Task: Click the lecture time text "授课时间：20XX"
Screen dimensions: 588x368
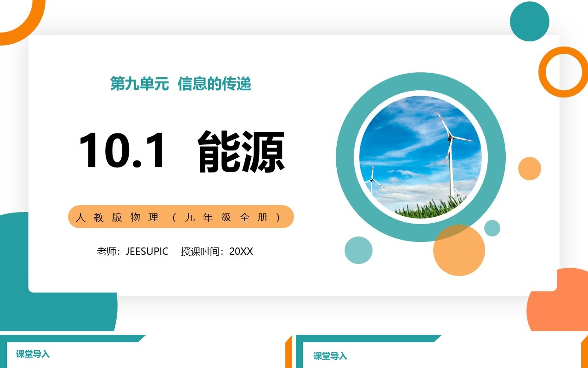Action: point(217,252)
